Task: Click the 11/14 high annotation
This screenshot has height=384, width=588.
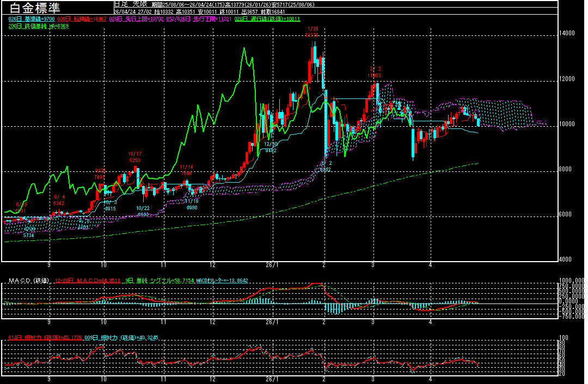Action: pos(186,170)
